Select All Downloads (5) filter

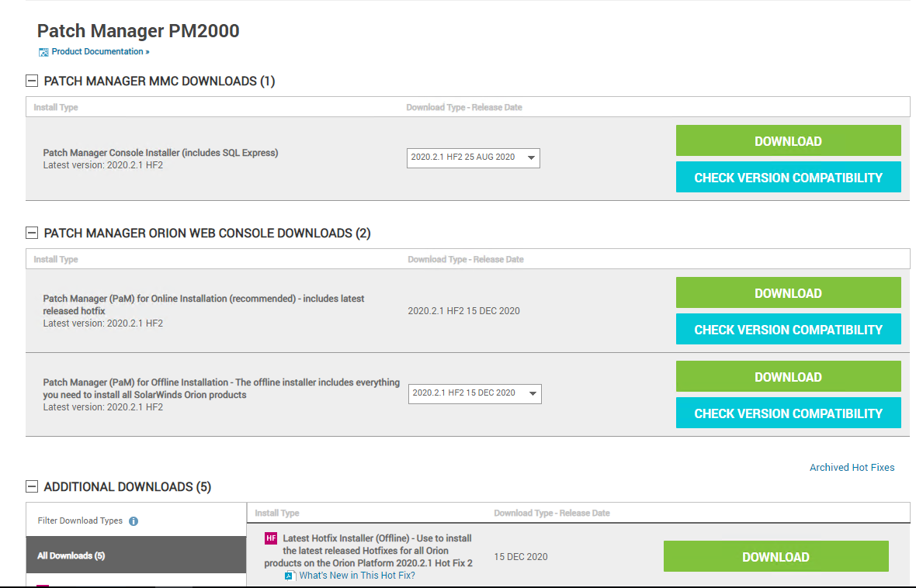tap(136, 555)
